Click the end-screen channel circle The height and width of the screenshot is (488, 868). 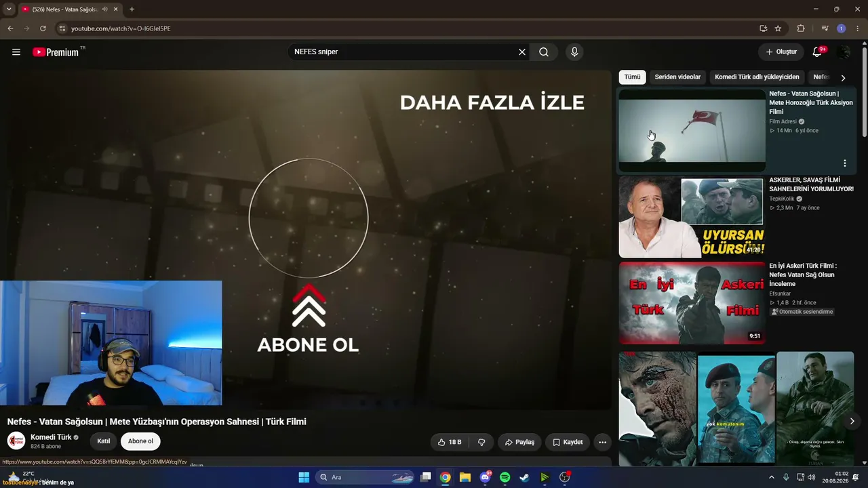[309, 218]
